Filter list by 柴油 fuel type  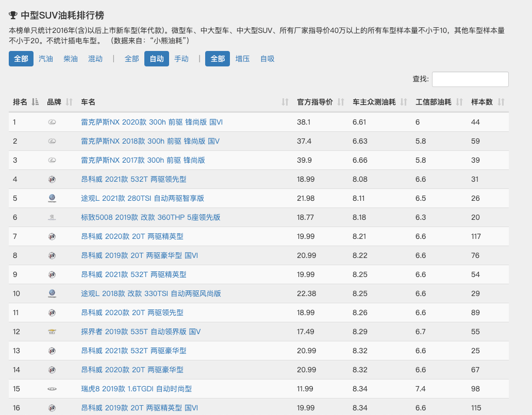pos(71,59)
